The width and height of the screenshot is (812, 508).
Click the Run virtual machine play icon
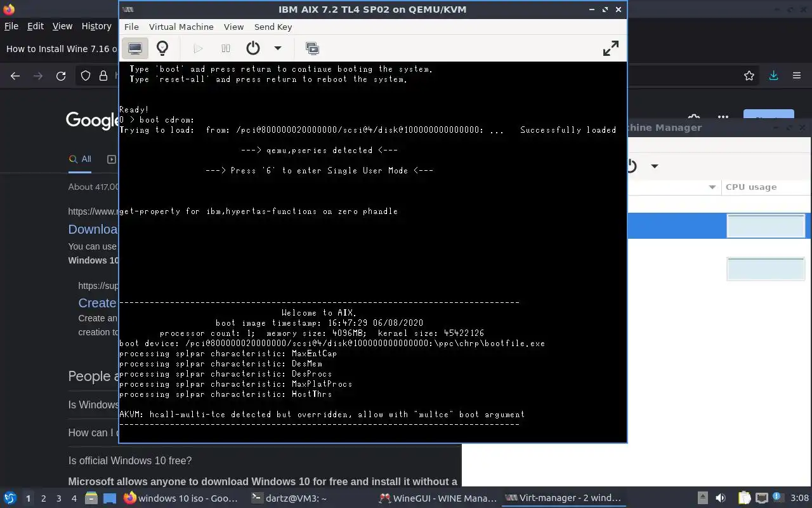198,48
